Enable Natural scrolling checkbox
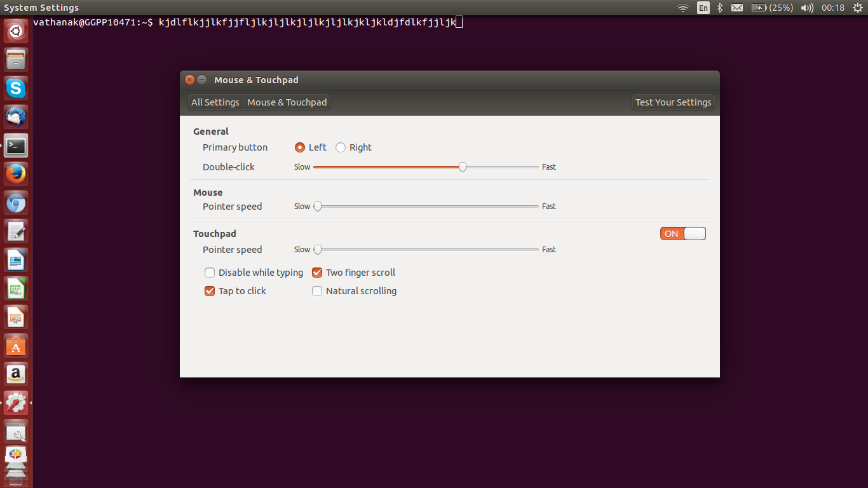The image size is (868, 488). click(x=317, y=291)
